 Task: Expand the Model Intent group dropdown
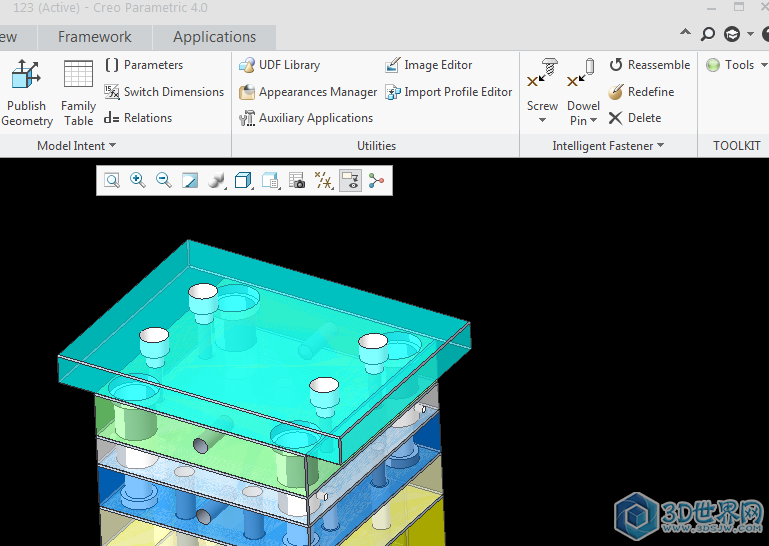[112, 146]
